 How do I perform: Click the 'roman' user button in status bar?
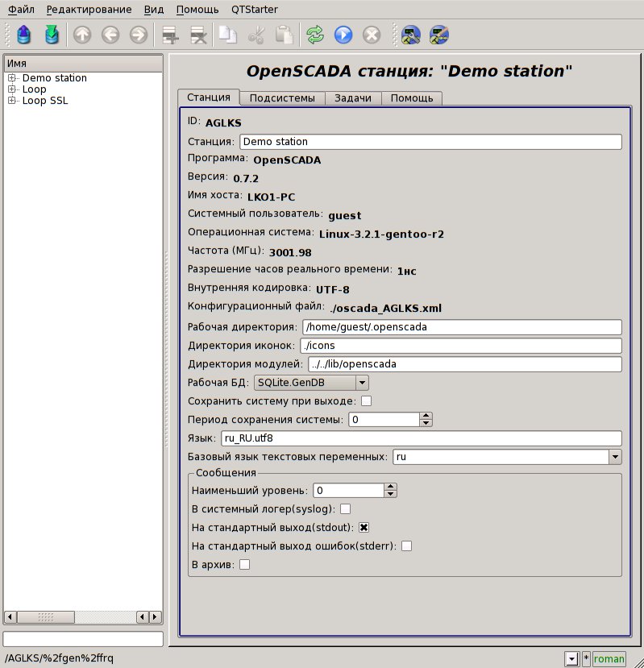pos(609,659)
